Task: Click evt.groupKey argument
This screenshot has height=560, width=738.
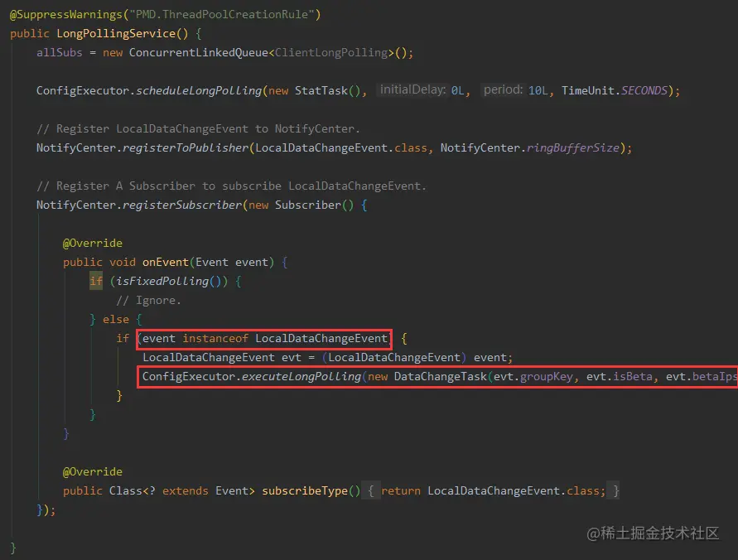Action: coord(533,376)
